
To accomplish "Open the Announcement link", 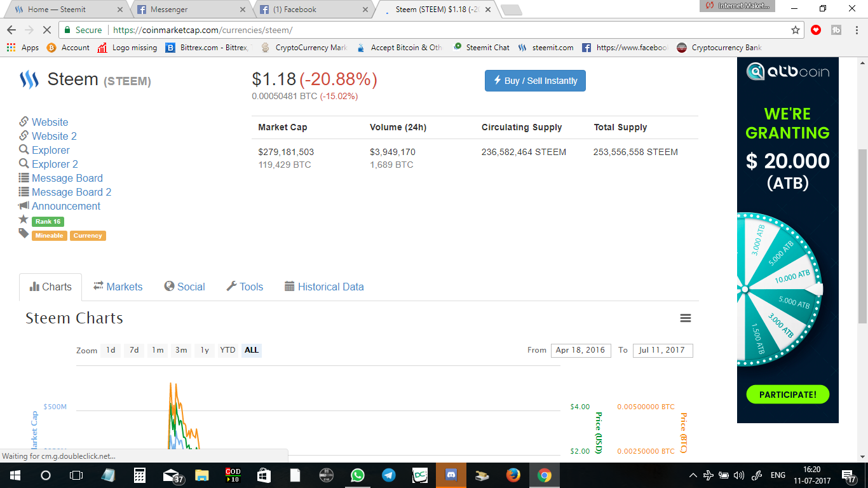I will pyautogui.click(x=66, y=206).
